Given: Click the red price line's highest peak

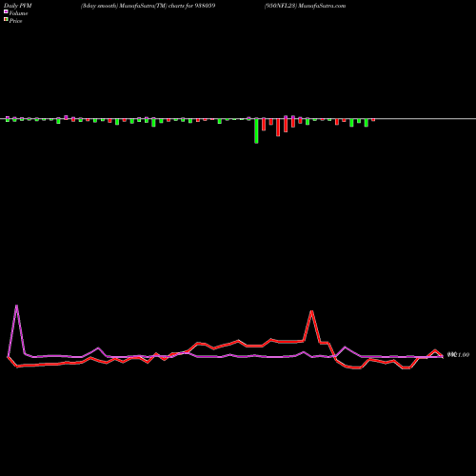Looking at the screenshot, I should point(312,311).
